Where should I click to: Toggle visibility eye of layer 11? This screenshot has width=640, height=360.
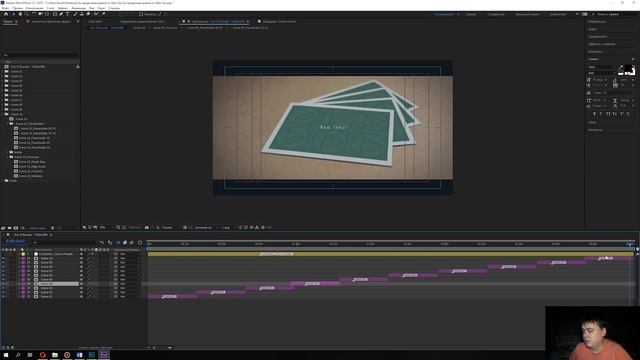[x=3, y=296]
